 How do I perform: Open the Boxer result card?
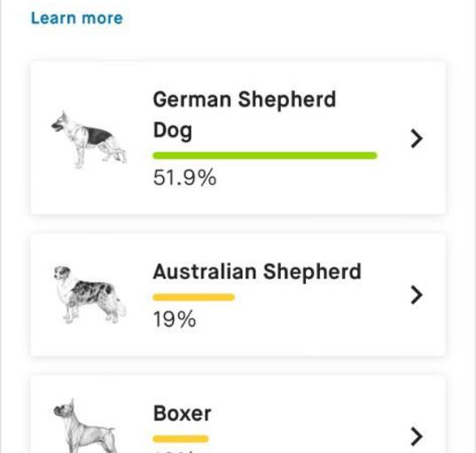pos(238,414)
